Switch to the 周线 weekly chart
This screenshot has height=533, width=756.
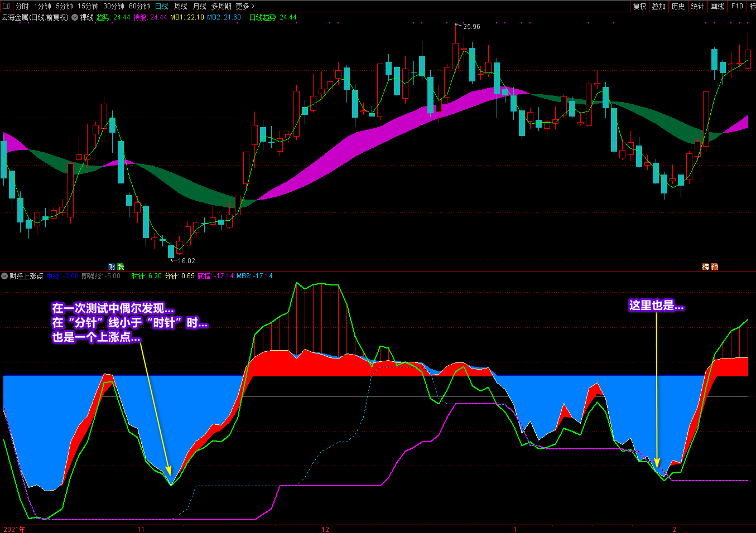coord(181,6)
